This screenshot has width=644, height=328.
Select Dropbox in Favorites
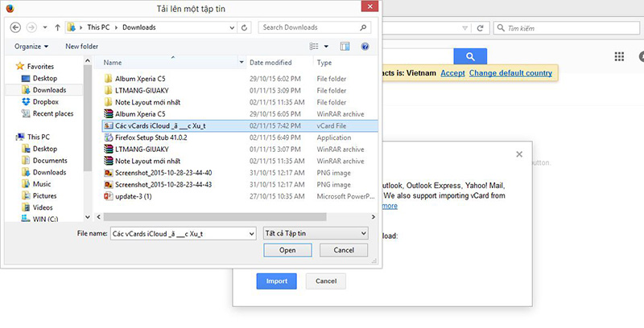coord(45,101)
